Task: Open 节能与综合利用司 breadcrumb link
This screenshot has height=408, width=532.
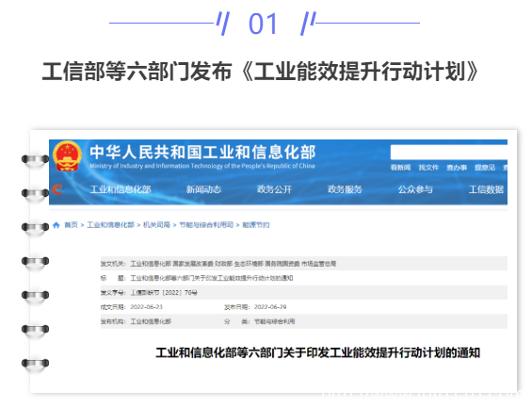Action: click(206, 224)
